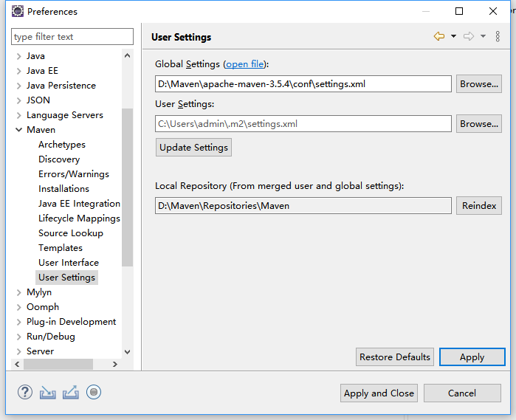Click the forward navigation arrow

pos(468,36)
